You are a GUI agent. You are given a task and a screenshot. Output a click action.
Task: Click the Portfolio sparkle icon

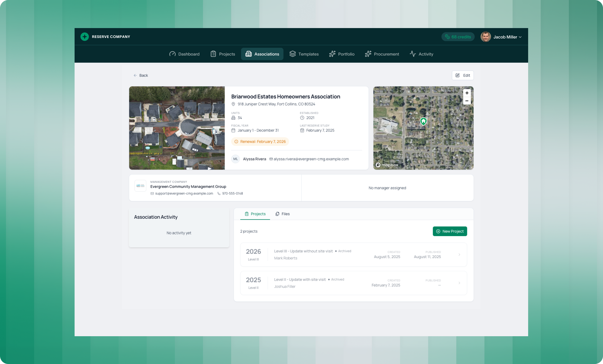332,54
